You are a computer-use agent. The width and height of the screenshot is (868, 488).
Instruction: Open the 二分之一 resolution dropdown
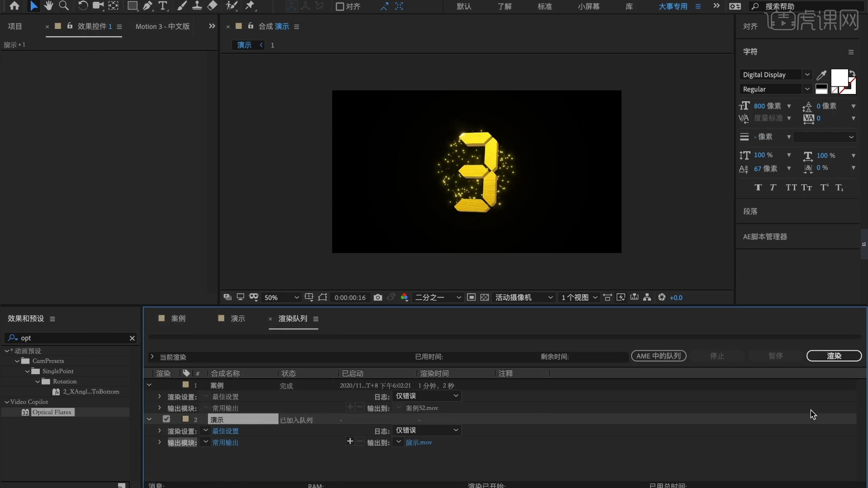[x=438, y=297]
